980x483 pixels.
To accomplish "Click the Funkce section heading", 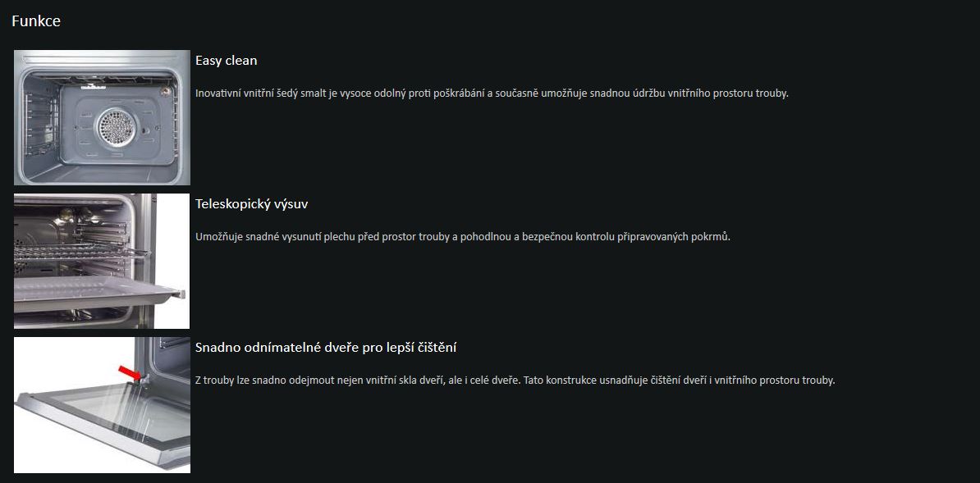I will pos(36,21).
